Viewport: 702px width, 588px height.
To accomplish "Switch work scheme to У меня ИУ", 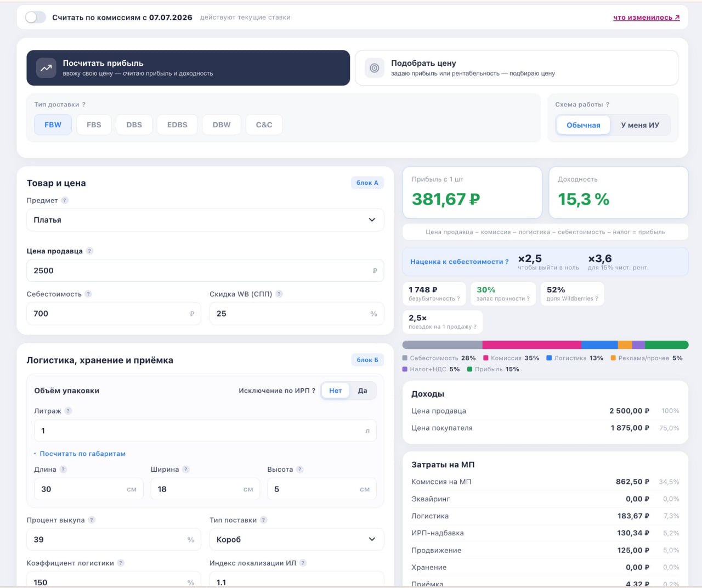I will (640, 125).
